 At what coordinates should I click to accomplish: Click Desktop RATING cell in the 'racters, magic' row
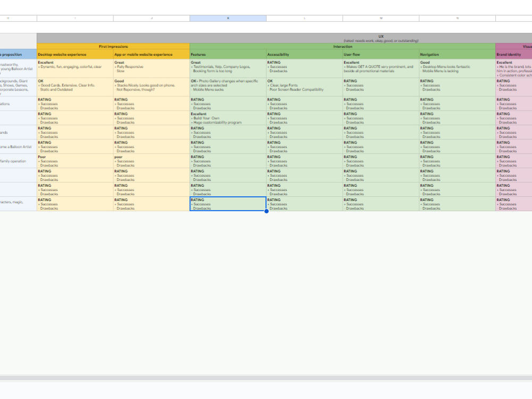pyautogui.click(x=75, y=204)
